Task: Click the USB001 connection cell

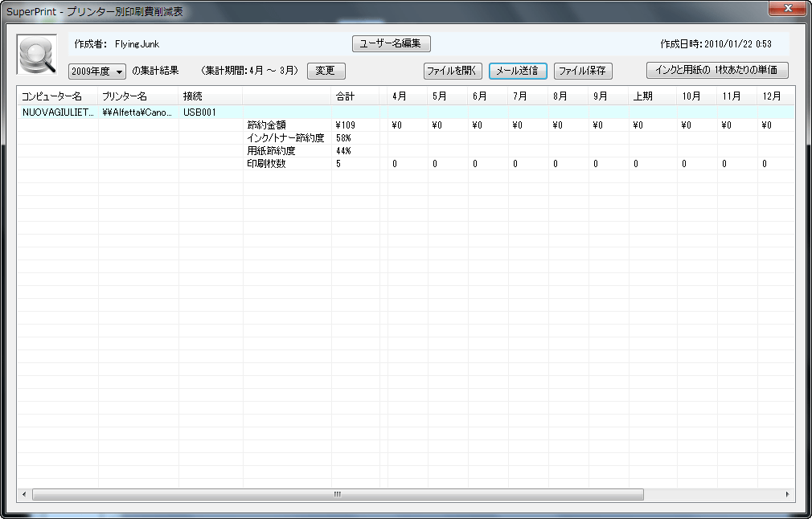Action: (200, 112)
